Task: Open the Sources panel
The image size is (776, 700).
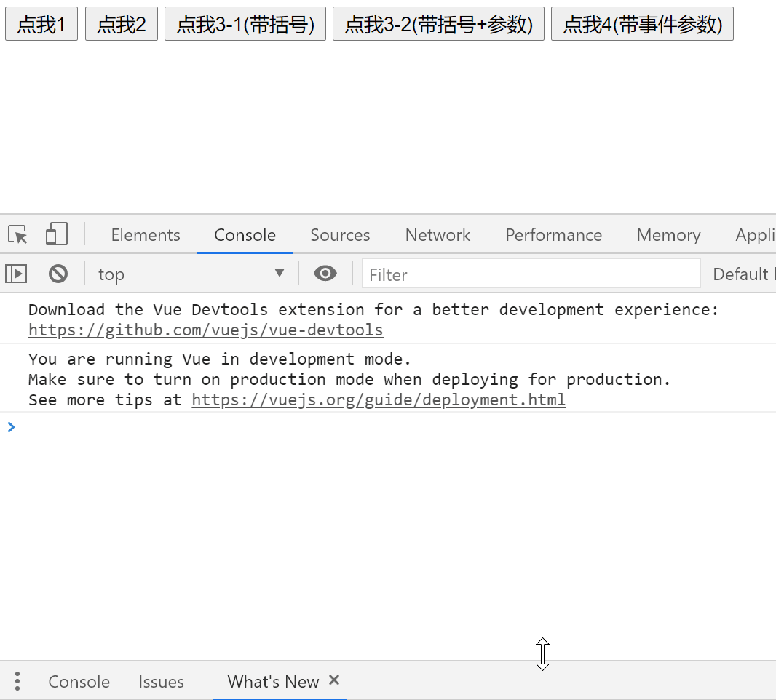Action: coord(340,234)
